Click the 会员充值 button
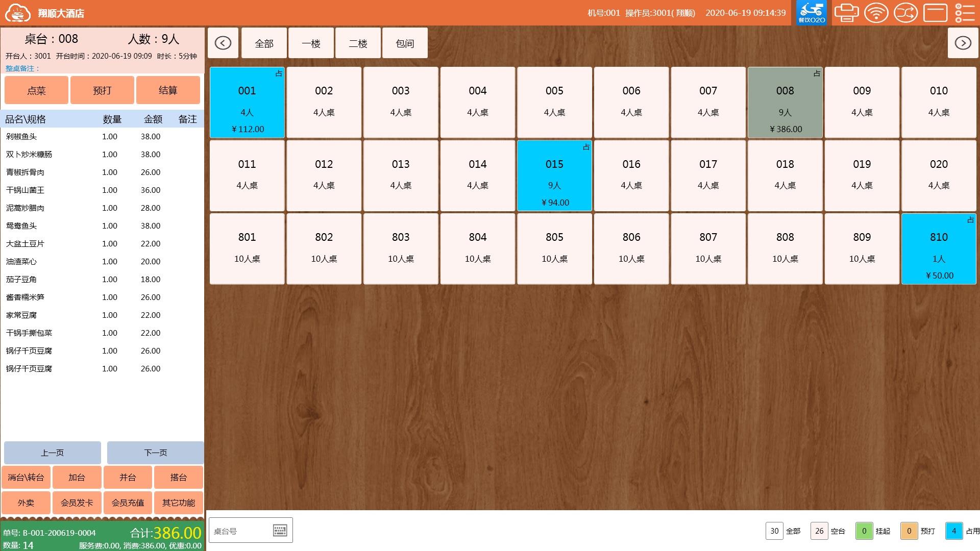 128,503
